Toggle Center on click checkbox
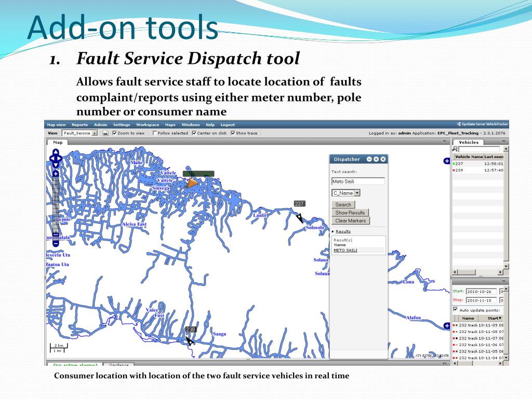 (194, 133)
